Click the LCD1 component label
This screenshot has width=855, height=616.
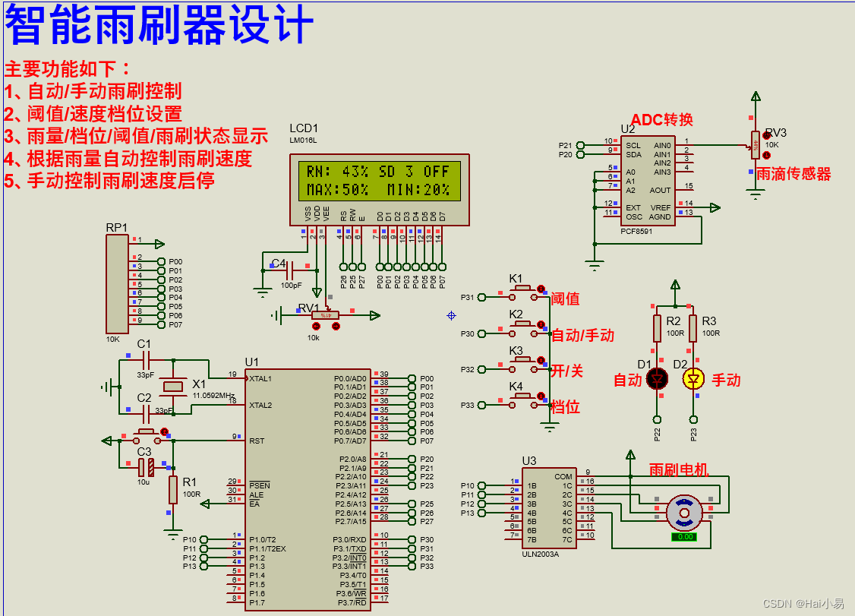304,128
